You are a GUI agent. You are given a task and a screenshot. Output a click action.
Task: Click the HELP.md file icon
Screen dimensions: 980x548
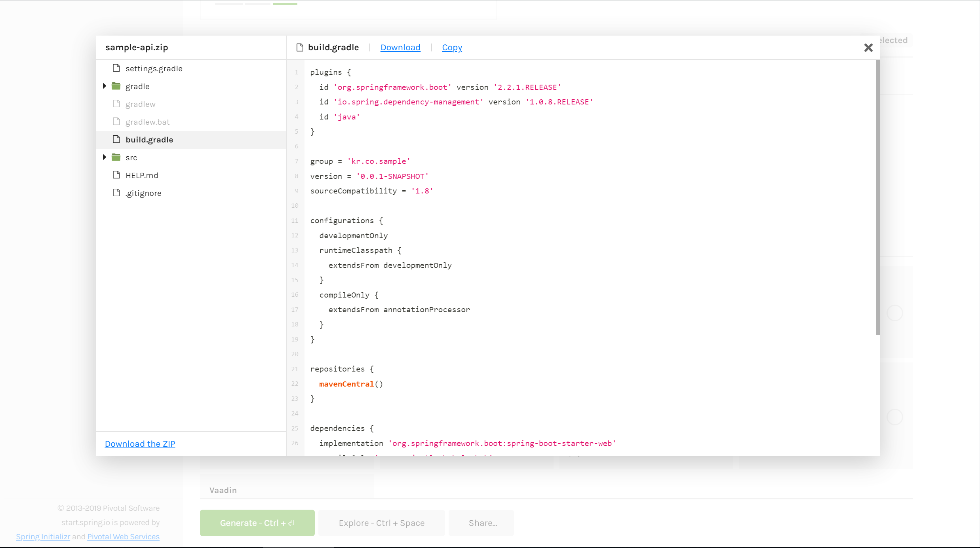point(116,175)
